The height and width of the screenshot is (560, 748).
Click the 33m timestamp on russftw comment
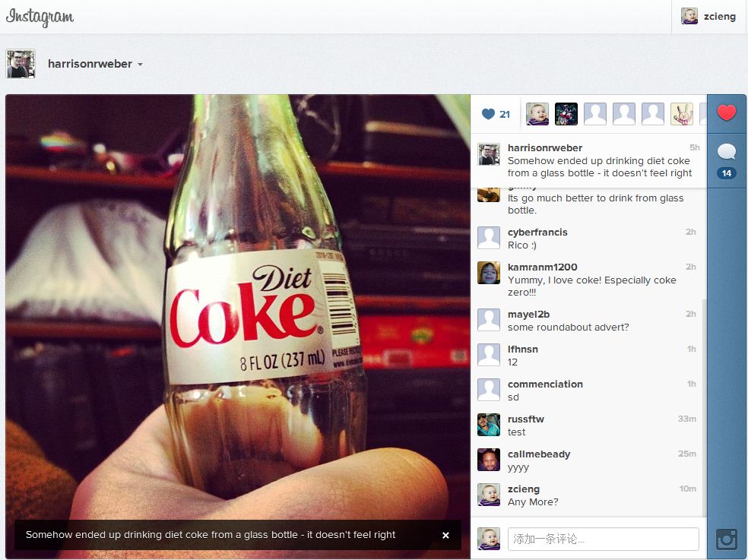[x=687, y=419]
